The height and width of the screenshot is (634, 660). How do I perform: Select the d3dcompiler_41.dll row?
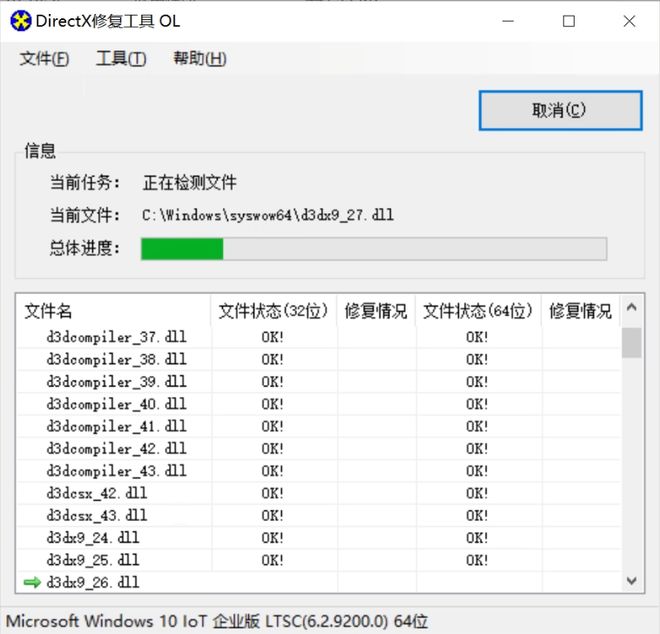(x=319, y=426)
